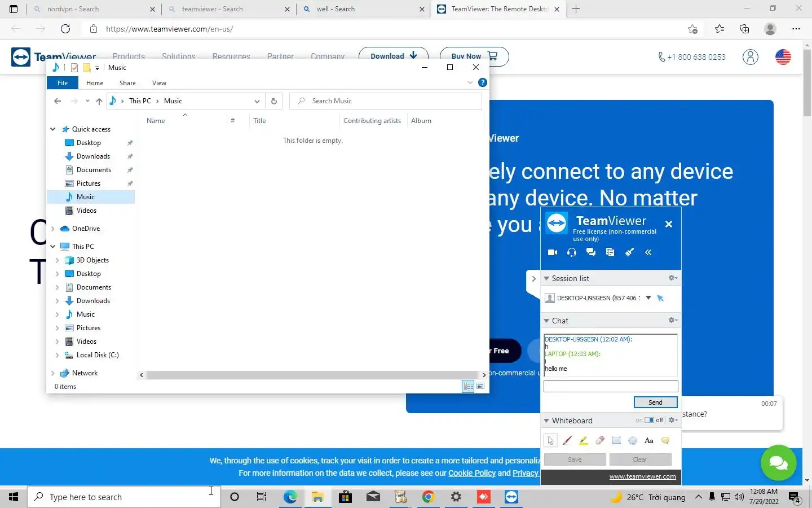Click the Explorer horizontal scrollbar
Viewport: 812px width, 508px height.
pyautogui.click(x=313, y=375)
